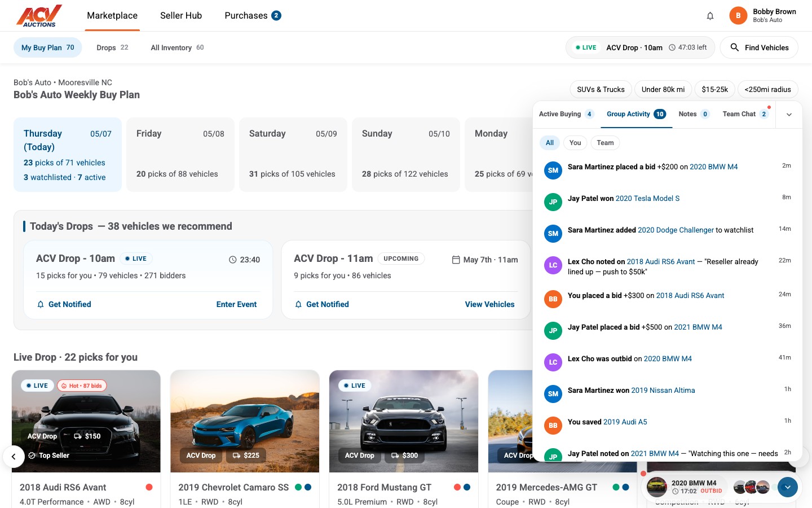Click the bell icon in 10am drop card

coord(41,304)
